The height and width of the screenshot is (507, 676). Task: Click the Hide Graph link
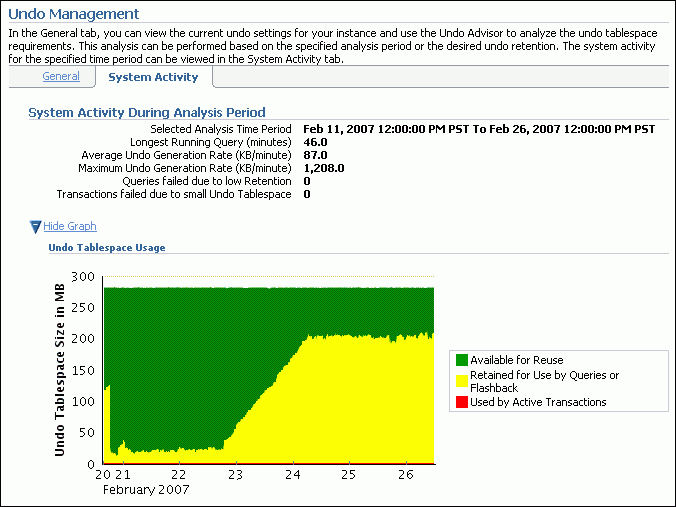[x=70, y=227]
